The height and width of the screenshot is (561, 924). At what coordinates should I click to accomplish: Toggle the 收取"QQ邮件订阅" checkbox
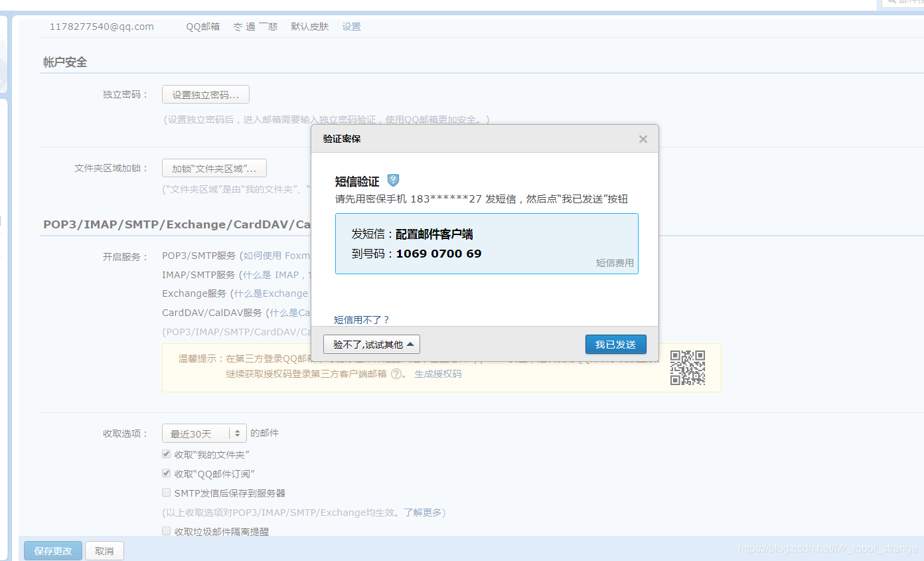[x=167, y=473]
